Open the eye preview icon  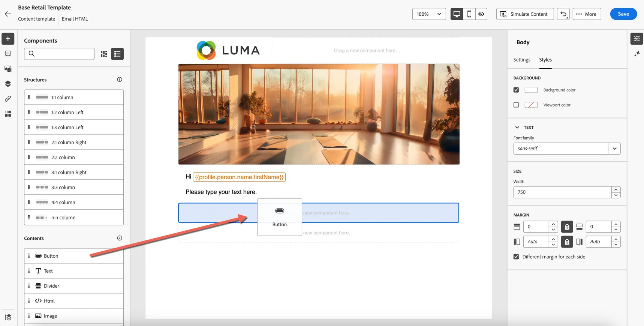point(481,14)
